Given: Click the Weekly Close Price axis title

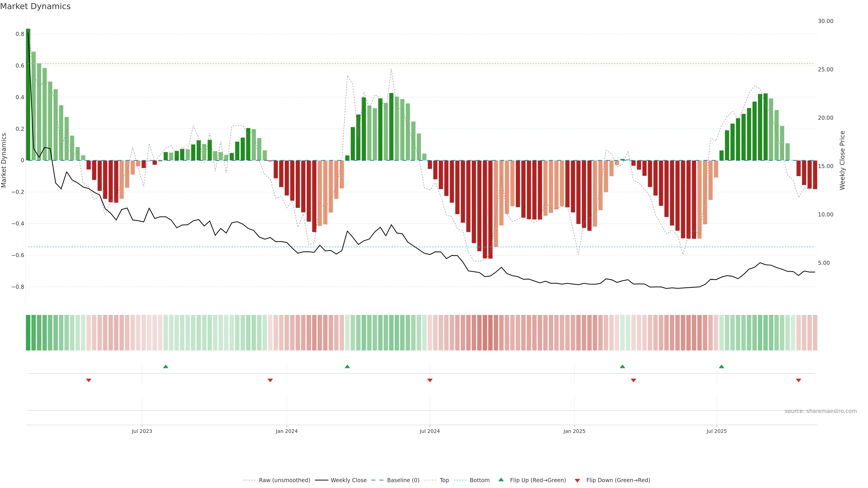Looking at the screenshot, I should (842, 160).
